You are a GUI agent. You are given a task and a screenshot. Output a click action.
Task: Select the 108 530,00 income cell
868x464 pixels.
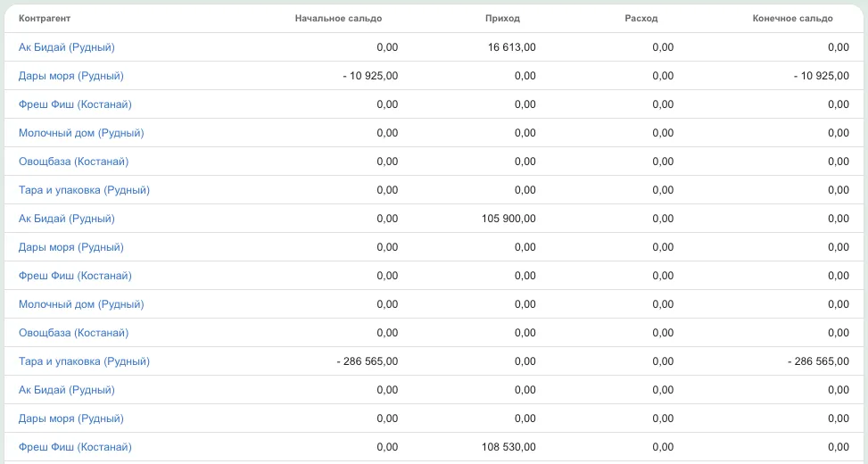click(x=508, y=447)
